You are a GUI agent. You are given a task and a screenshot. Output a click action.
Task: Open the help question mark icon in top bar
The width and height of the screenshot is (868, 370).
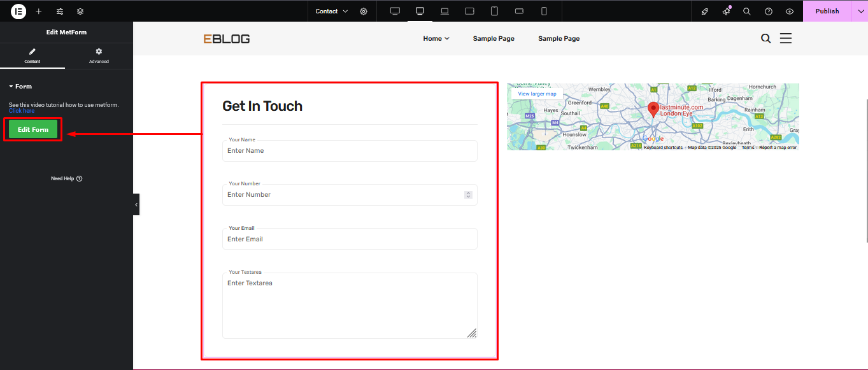tap(768, 11)
